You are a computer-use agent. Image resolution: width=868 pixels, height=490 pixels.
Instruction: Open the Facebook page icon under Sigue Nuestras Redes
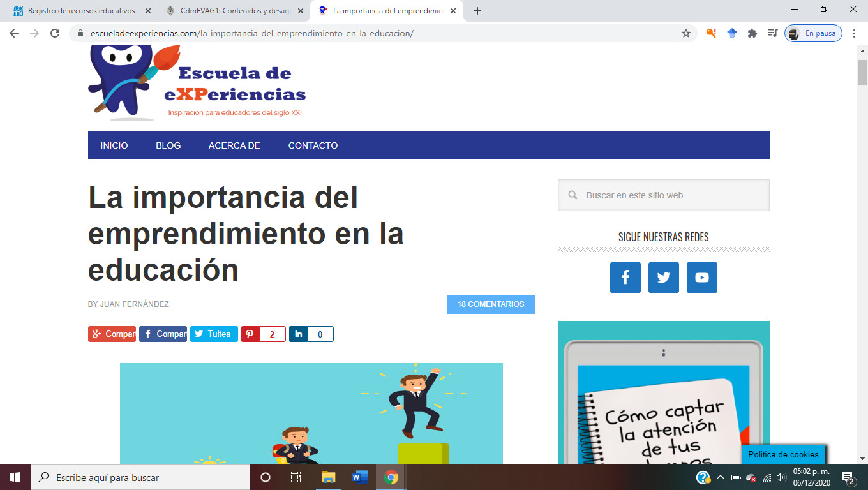(625, 278)
